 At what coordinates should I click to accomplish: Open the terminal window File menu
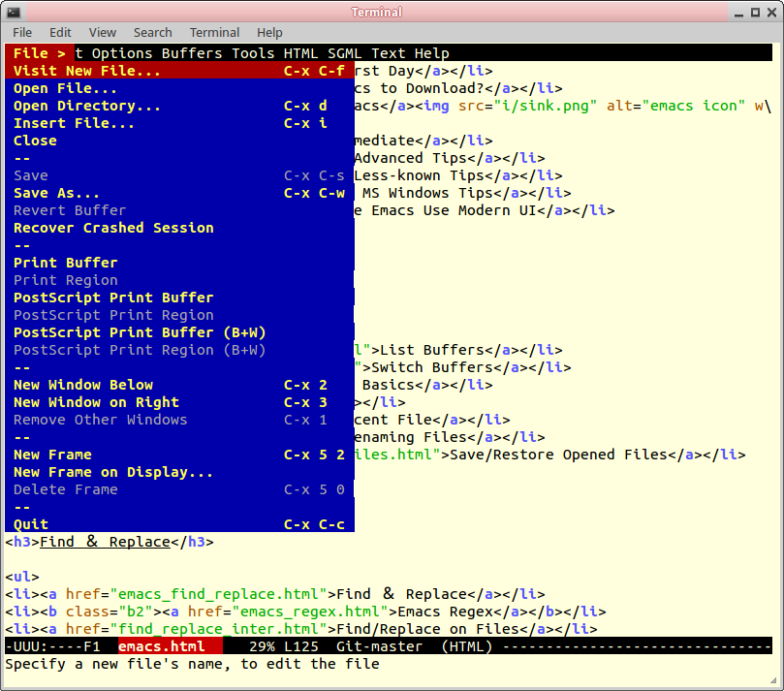22,33
